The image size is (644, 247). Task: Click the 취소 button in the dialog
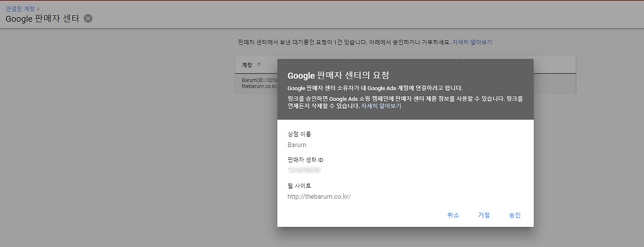(x=453, y=215)
